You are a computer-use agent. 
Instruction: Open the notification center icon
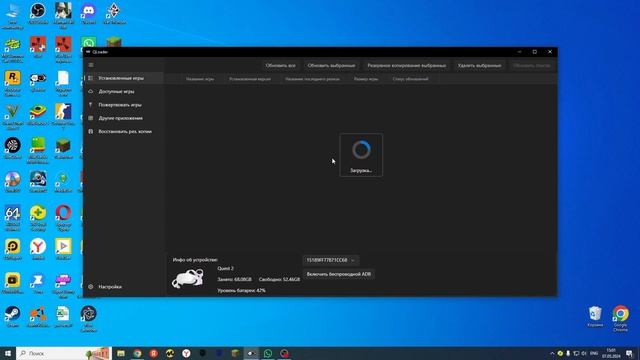point(630,353)
